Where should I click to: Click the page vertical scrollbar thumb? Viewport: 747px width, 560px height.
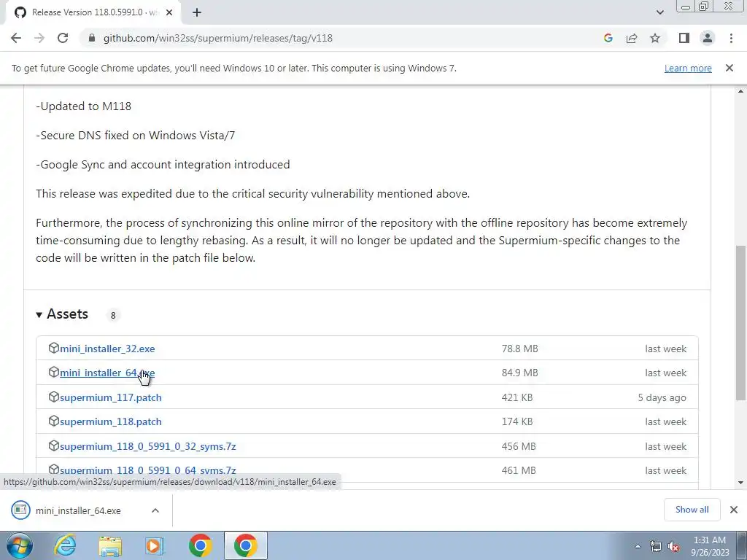(741, 322)
